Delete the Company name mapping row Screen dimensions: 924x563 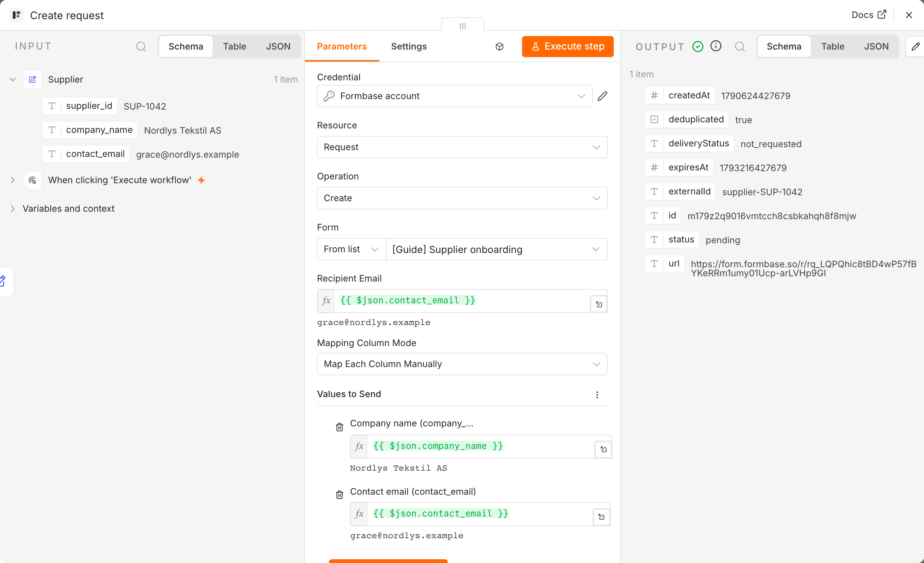340,427
